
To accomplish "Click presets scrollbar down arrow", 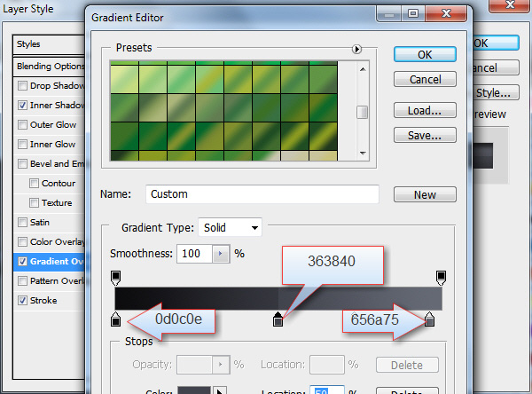I will [363, 154].
